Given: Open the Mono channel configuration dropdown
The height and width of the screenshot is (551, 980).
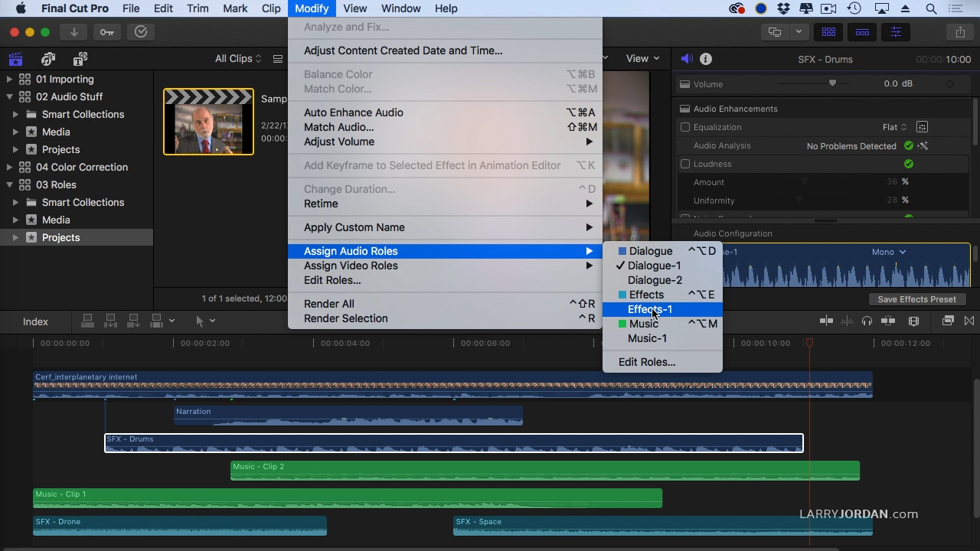Looking at the screenshot, I should pos(888,252).
